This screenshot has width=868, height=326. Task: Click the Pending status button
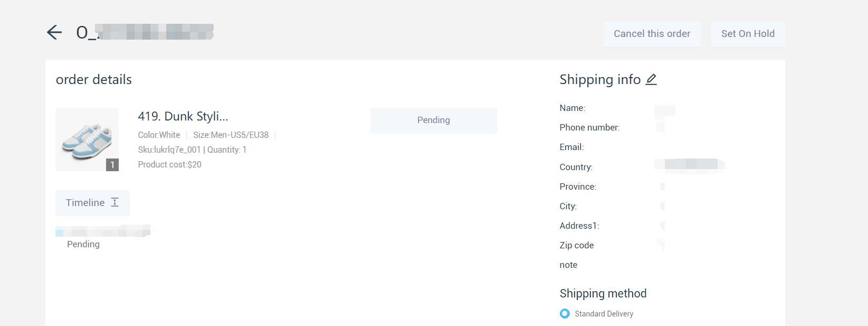pyautogui.click(x=433, y=120)
